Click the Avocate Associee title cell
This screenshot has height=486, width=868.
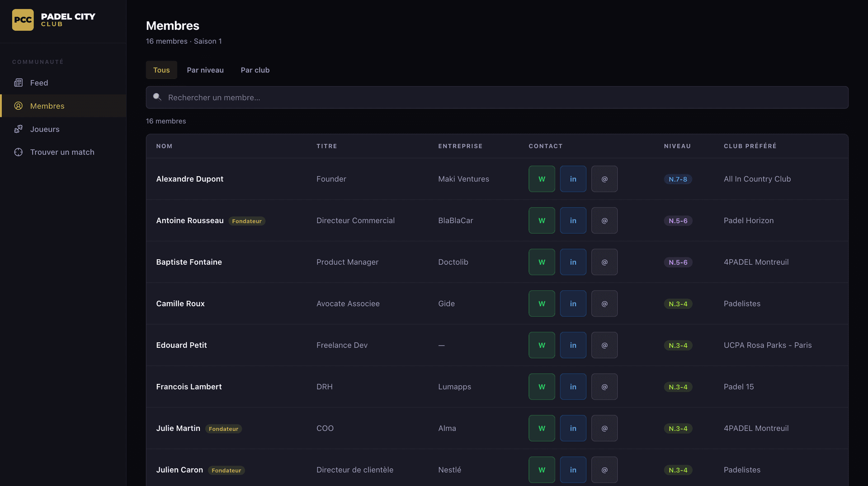coord(348,304)
